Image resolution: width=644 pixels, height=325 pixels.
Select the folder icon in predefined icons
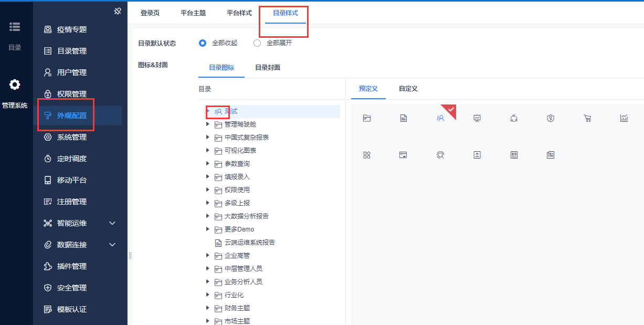367,118
